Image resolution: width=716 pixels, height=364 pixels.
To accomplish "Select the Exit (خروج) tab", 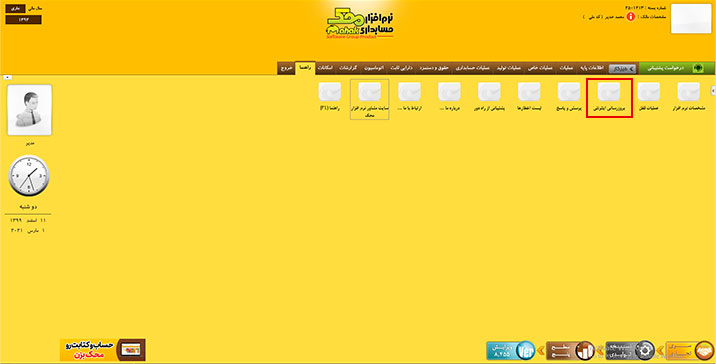I will coord(286,68).
